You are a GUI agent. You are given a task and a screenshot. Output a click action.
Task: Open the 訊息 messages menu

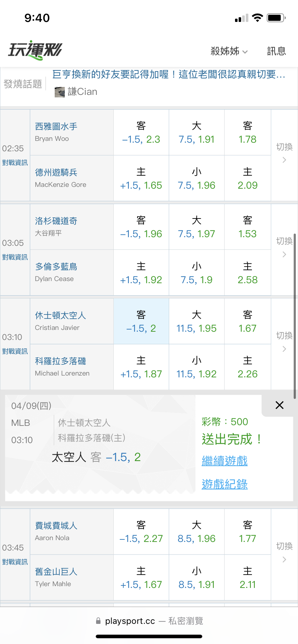click(x=276, y=51)
